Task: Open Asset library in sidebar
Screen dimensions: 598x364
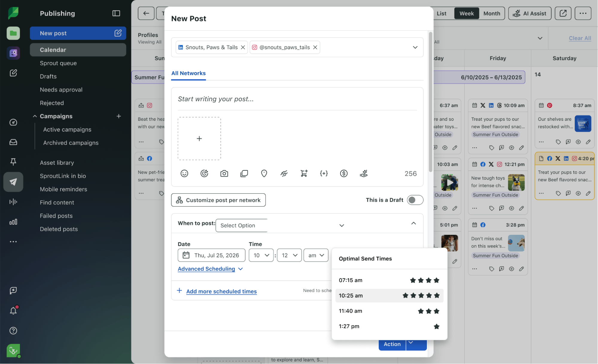Action: [x=57, y=163]
